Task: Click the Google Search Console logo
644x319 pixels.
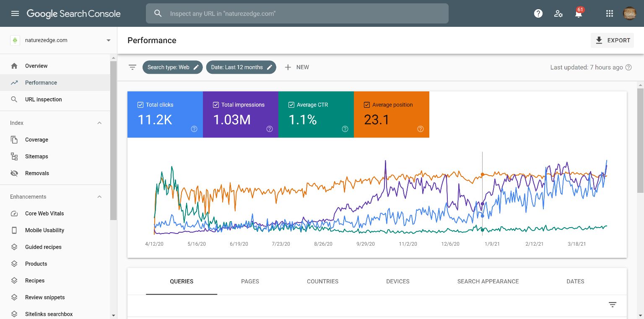Action: pos(74,13)
